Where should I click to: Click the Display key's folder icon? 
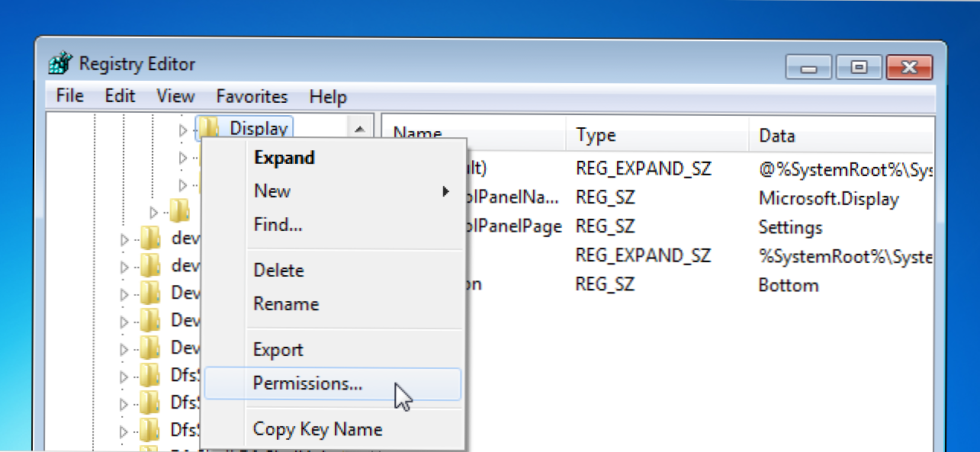[x=210, y=129]
